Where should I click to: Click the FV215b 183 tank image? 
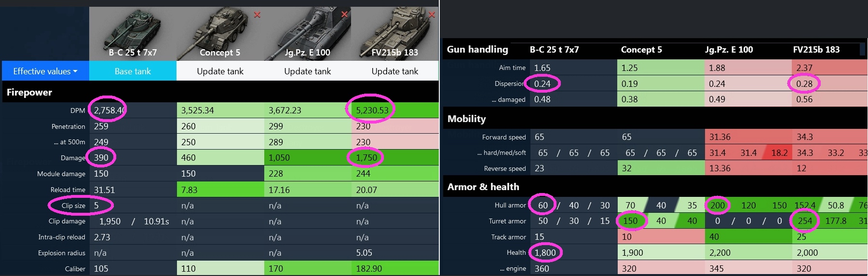(x=394, y=33)
